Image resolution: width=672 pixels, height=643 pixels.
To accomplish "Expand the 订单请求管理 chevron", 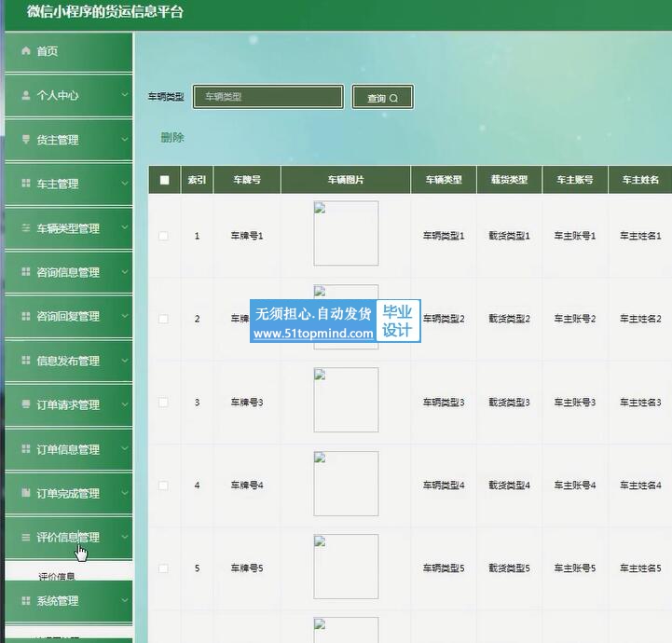I will 124,404.
